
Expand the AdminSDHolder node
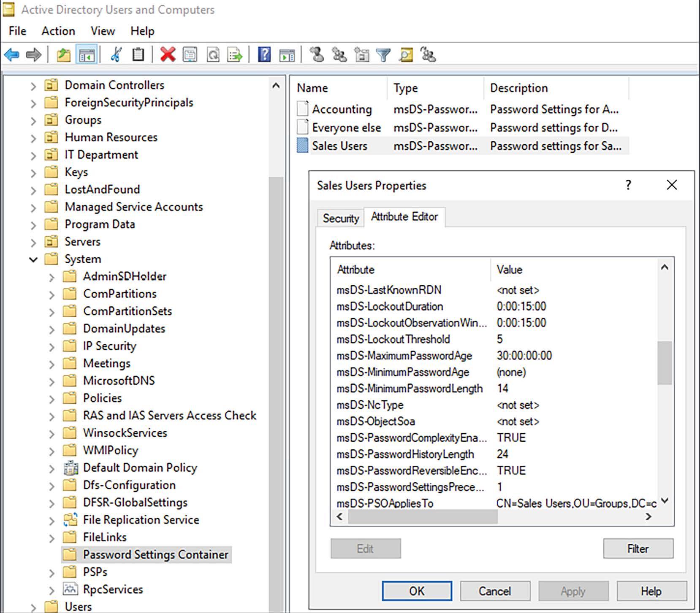pyautogui.click(x=52, y=277)
